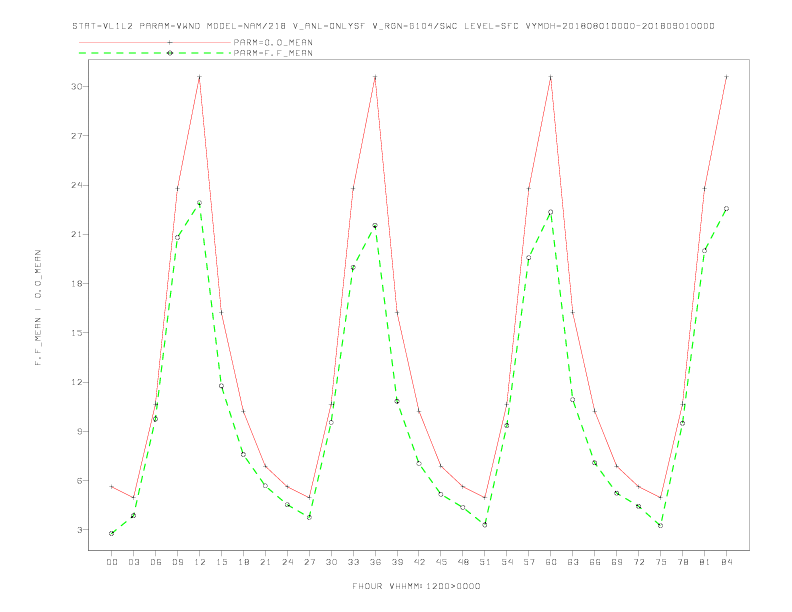
Task: Click the red O.O_MEAN peak marker at hour 60
Action: pos(551,77)
